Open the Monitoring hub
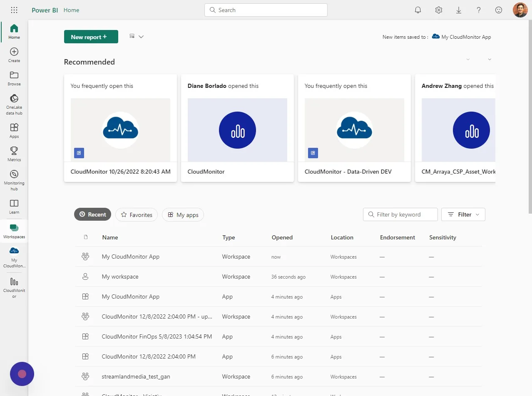The height and width of the screenshot is (396, 532). point(14,180)
